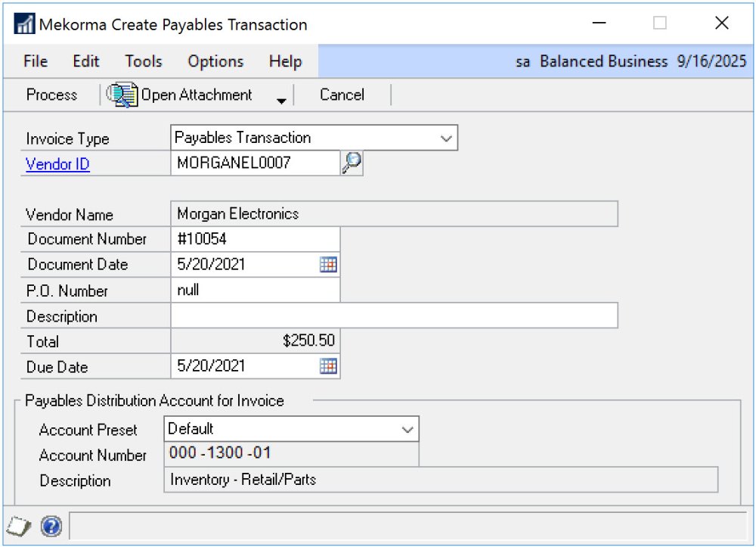Open the Due Date calendar picker
Viewport: 756px width, 547px height.
click(328, 365)
